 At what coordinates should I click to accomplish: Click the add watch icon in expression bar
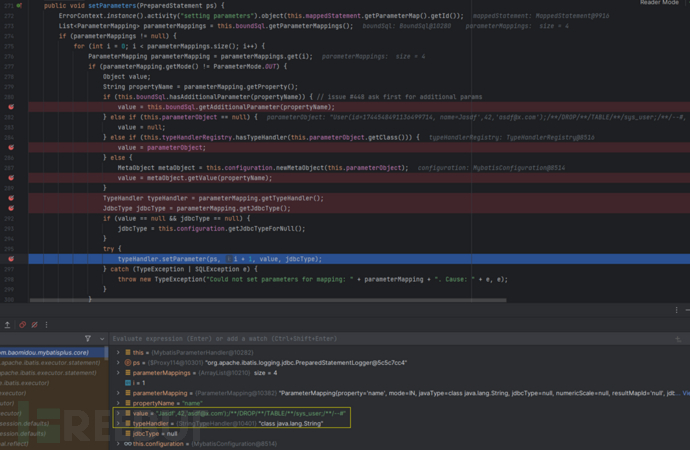[x=678, y=340]
